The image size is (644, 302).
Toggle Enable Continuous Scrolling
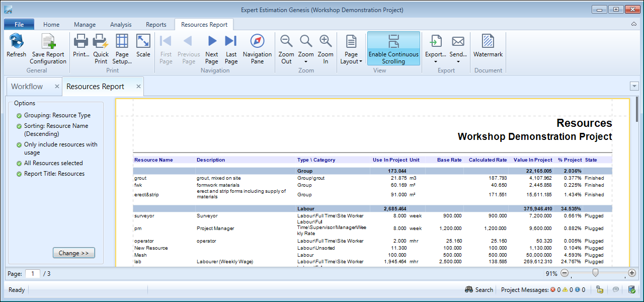(x=393, y=49)
